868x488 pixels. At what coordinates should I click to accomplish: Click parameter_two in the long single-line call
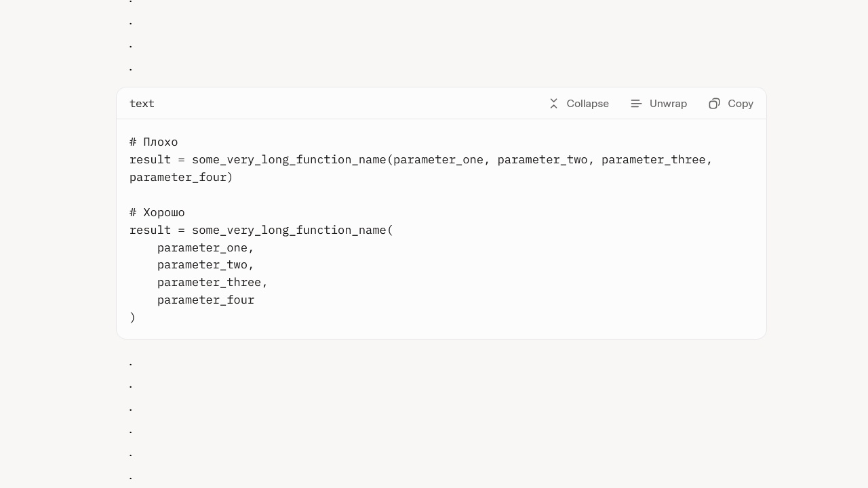point(542,160)
